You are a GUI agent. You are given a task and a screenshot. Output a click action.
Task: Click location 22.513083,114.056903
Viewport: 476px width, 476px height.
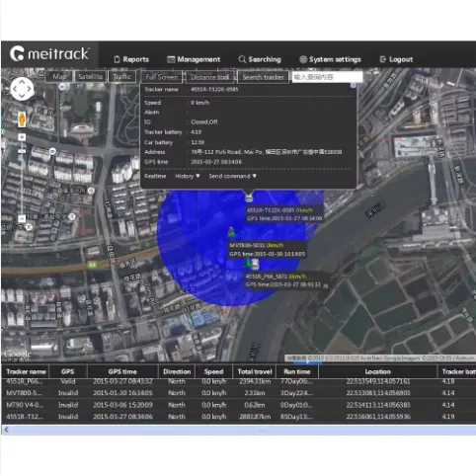378,393
